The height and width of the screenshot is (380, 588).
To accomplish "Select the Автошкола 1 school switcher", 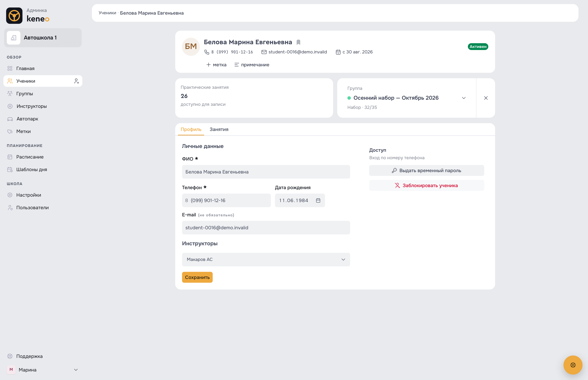I will tap(43, 38).
